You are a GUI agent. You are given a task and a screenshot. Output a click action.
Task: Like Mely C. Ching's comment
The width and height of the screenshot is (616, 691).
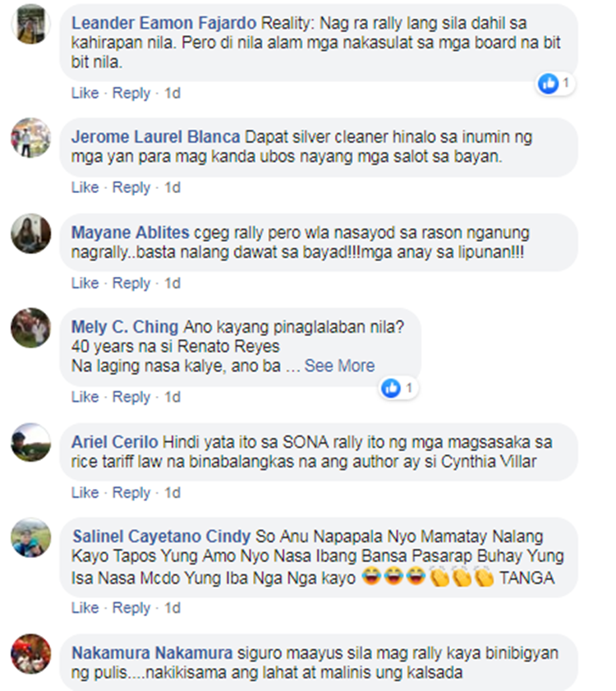(85, 397)
